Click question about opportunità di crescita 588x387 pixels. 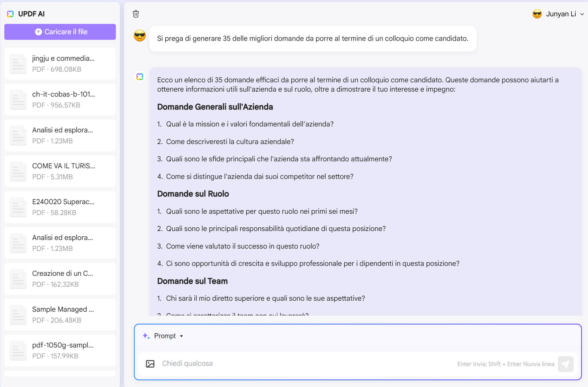(313, 264)
